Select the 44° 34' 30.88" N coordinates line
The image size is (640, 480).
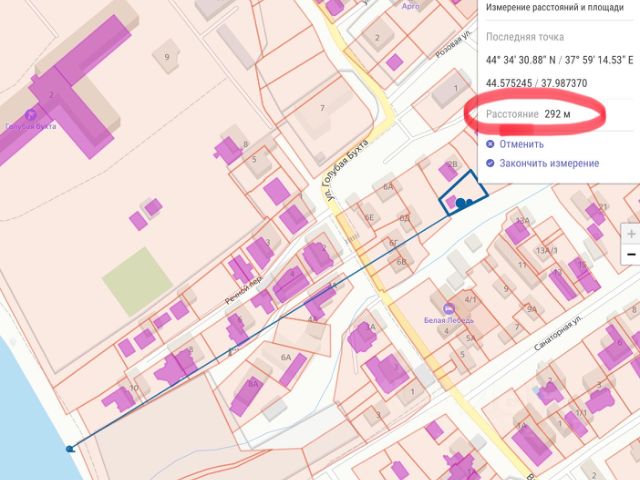pyautogui.click(x=559, y=60)
